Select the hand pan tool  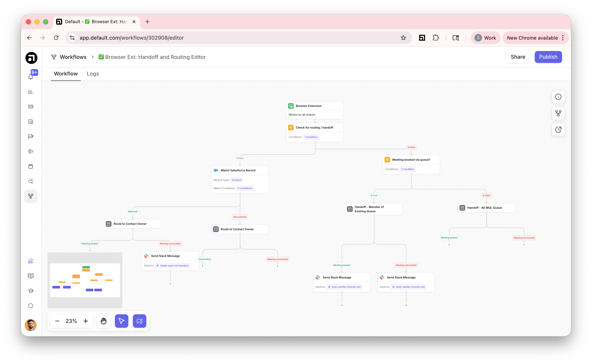coord(103,321)
